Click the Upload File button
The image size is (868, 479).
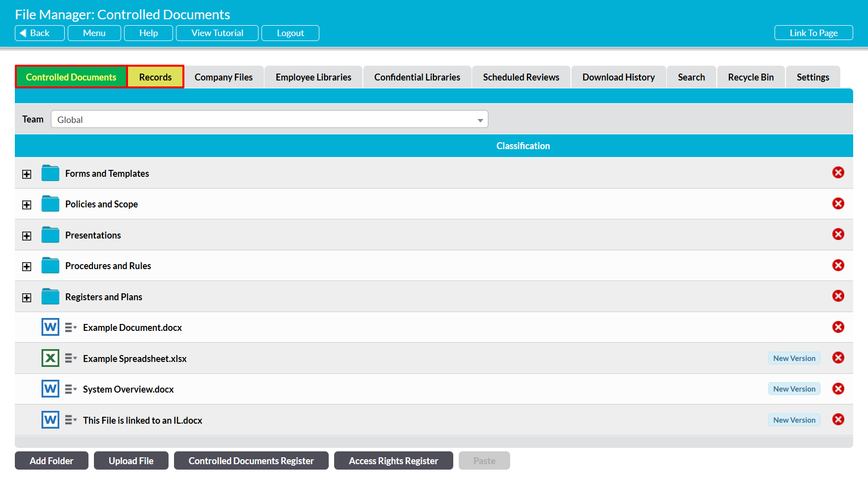coord(131,461)
